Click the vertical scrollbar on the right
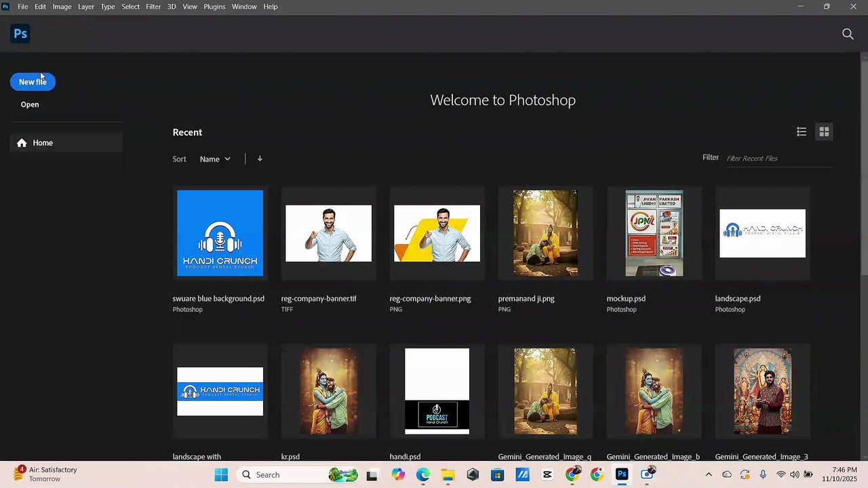 864,169
